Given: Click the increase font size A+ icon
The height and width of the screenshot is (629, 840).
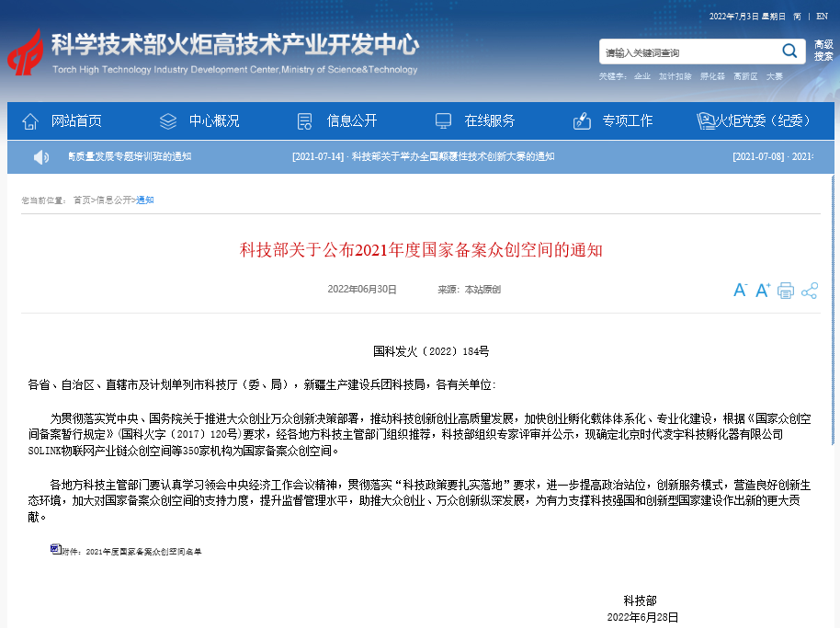Looking at the screenshot, I should tap(763, 291).
